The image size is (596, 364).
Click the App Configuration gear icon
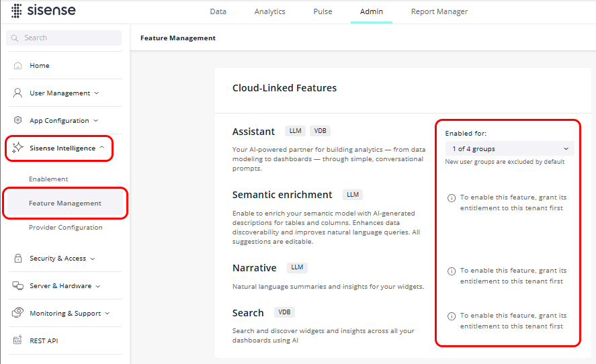coord(18,120)
